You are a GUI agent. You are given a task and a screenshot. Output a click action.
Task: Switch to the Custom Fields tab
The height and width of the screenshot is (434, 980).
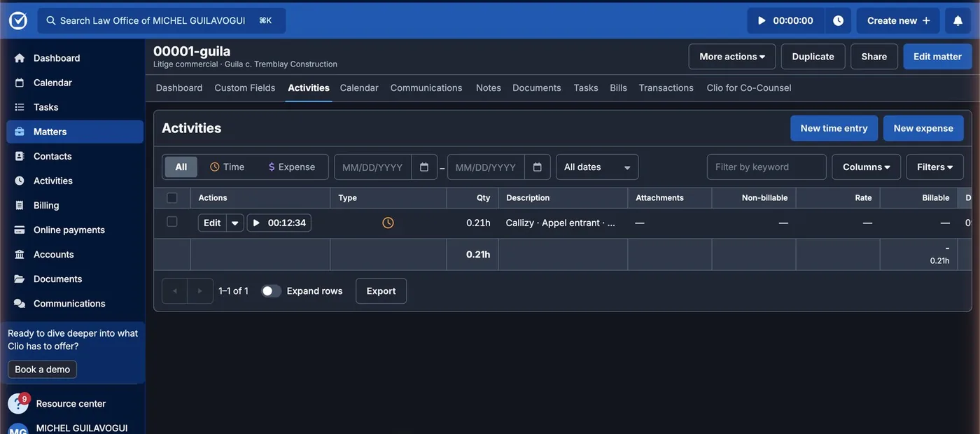coord(245,88)
